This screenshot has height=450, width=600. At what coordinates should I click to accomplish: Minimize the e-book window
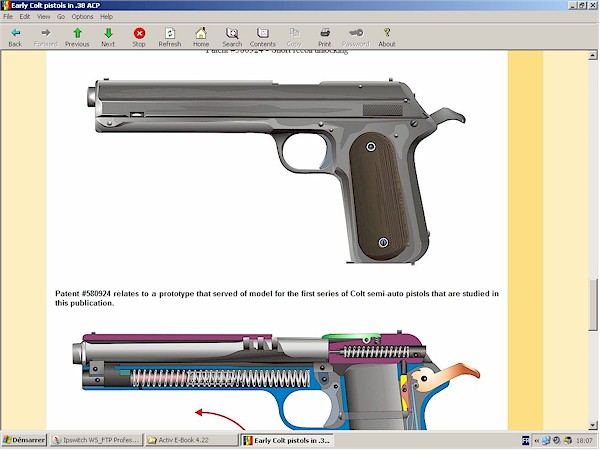point(573,5)
